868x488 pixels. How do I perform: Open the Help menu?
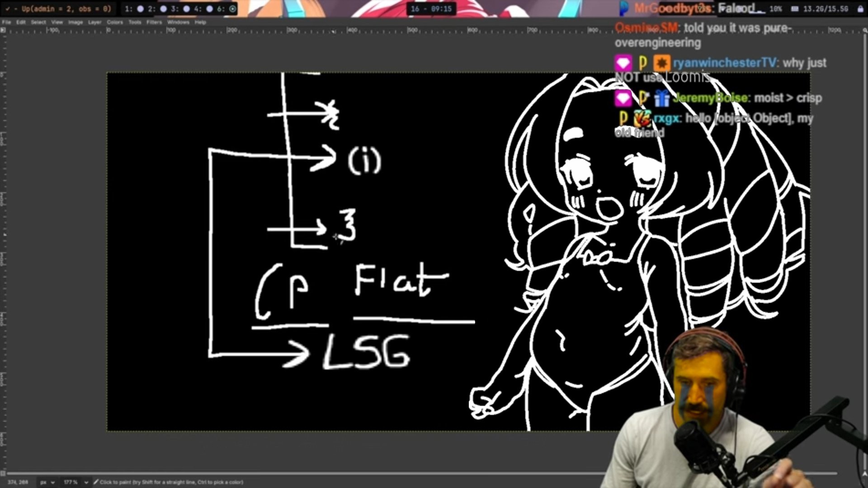tap(200, 22)
